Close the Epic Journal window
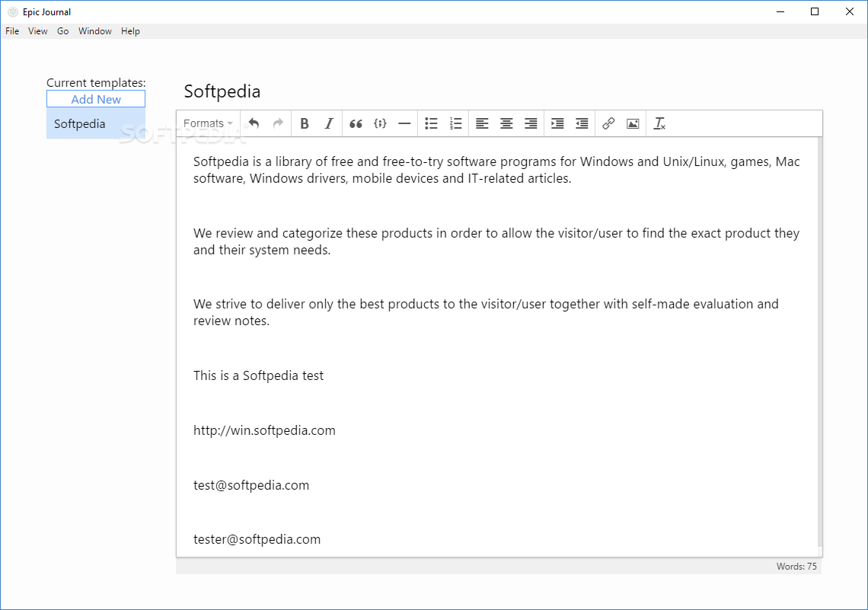The height and width of the screenshot is (610, 868). coord(849,11)
